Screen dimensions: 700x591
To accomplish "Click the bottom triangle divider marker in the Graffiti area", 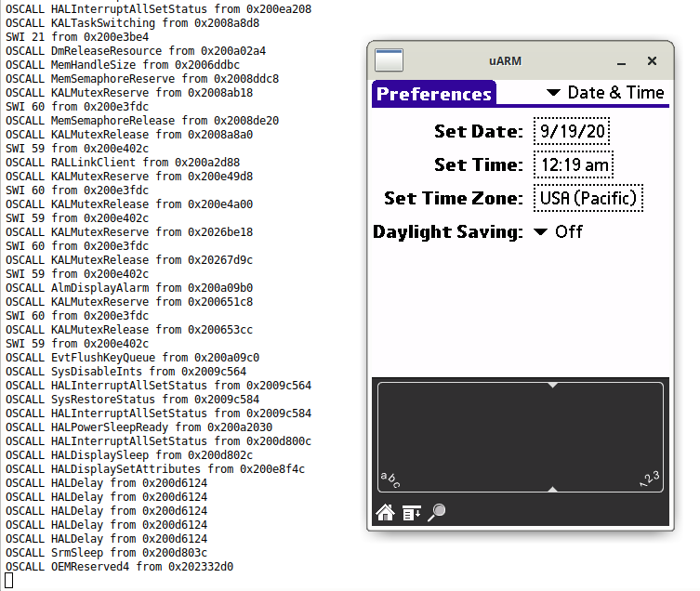I will 552,489.
